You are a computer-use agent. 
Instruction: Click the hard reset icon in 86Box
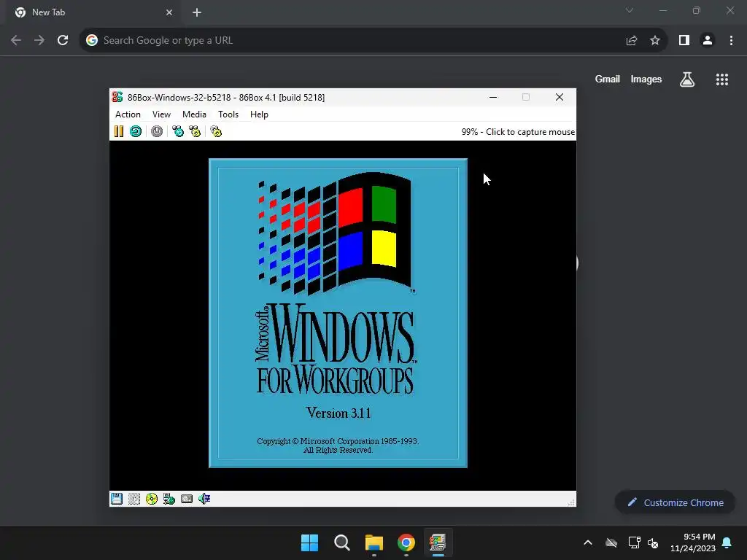click(x=136, y=131)
